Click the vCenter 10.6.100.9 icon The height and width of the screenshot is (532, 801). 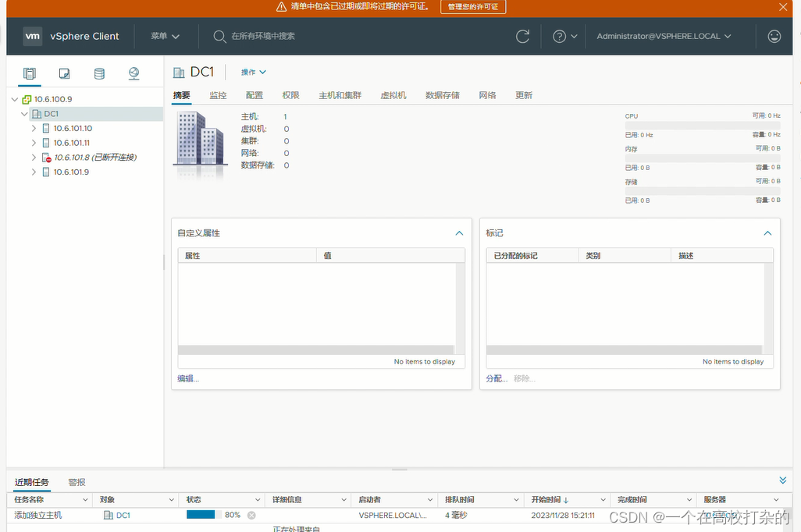(x=27, y=100)
